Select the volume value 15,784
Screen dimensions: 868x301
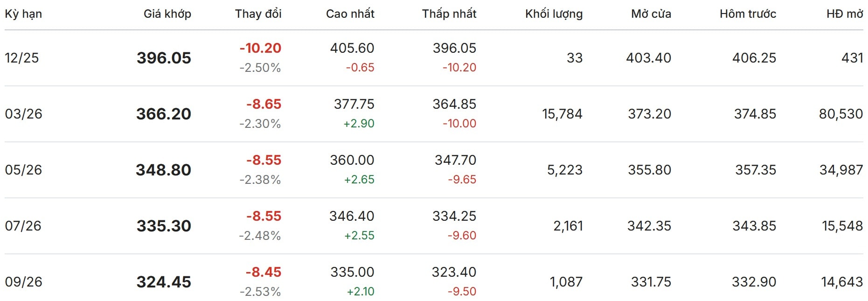[562, 114]
